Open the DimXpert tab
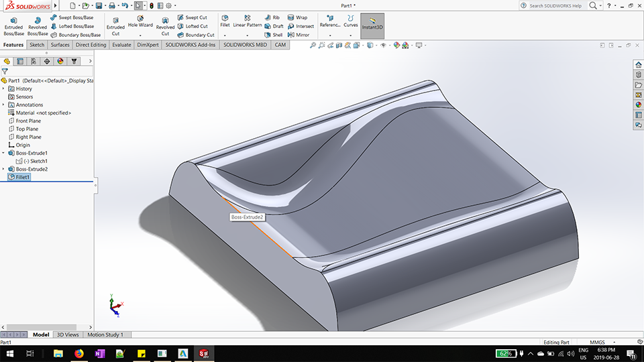This screenshot has width=644, height=362. pyautogui.click(x=148, y=45)
